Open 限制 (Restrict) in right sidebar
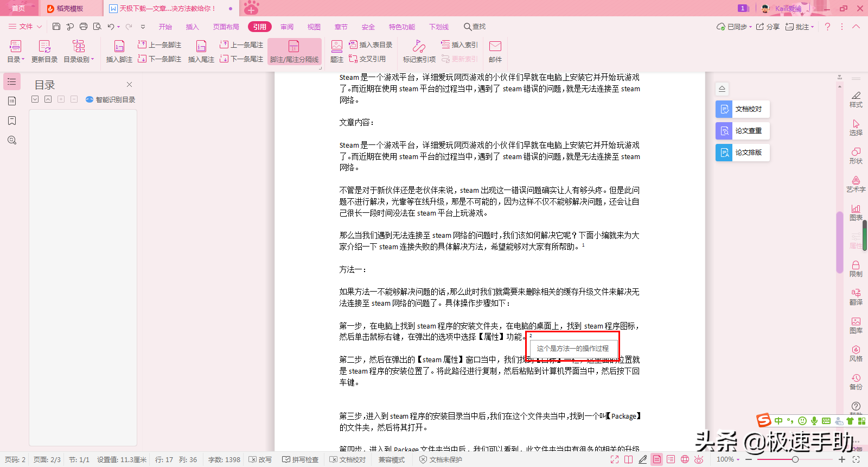The image size is (868, 467). tap(856, 269)
